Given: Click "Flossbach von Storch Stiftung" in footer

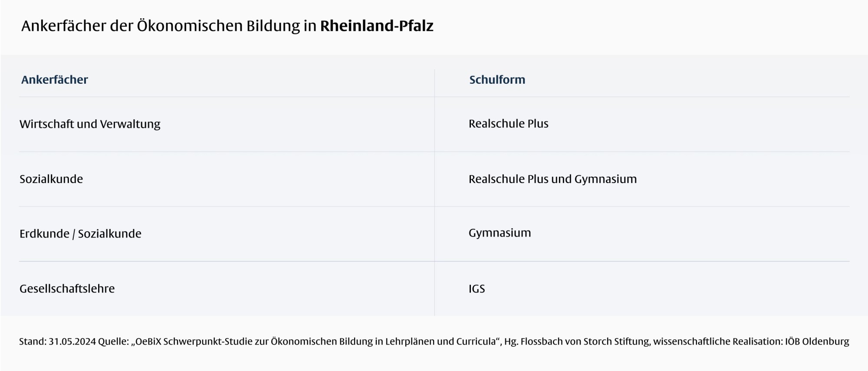Looking at the screenshot, I should tap(585, 341).
